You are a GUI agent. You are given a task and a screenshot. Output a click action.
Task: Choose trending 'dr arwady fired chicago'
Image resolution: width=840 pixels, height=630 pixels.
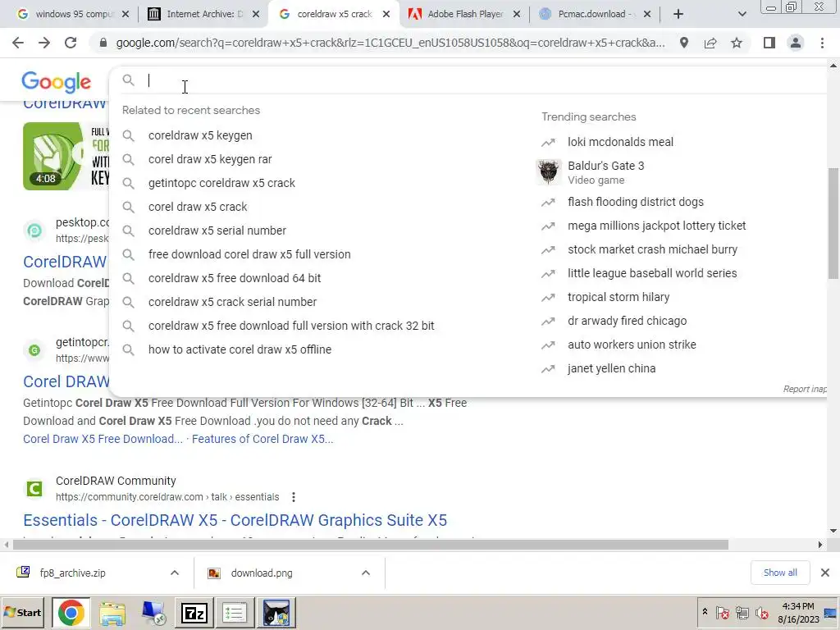click(x=628, y=321)
